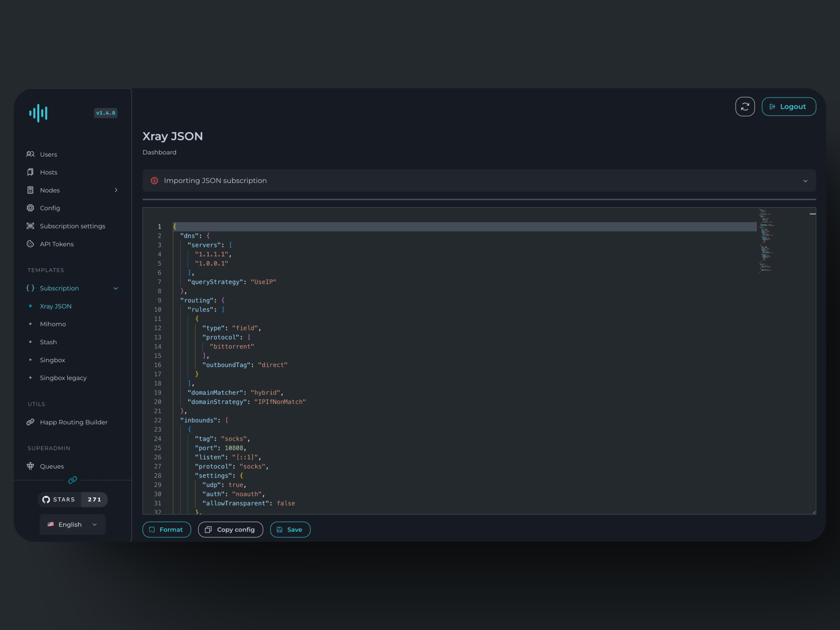
Task: Click the red info icon in the Importing JSON subscription bar
Action: (x=154, y=180)
